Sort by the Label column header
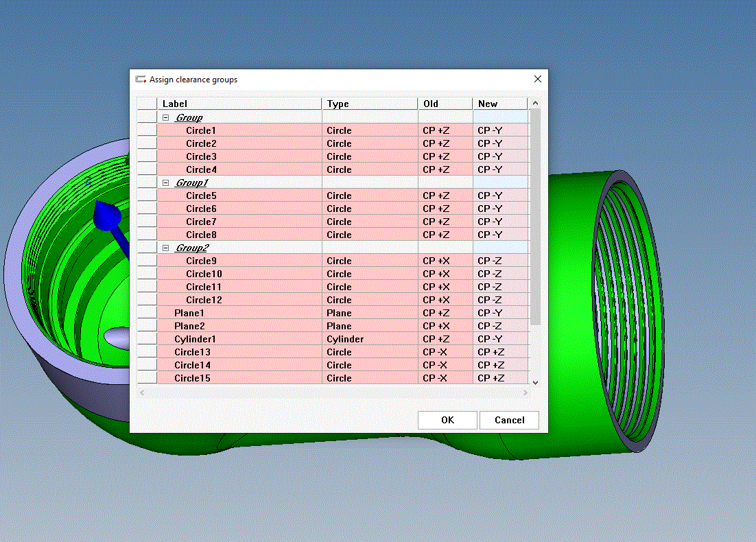The image size is (756, 542). [x=239, y=104]
